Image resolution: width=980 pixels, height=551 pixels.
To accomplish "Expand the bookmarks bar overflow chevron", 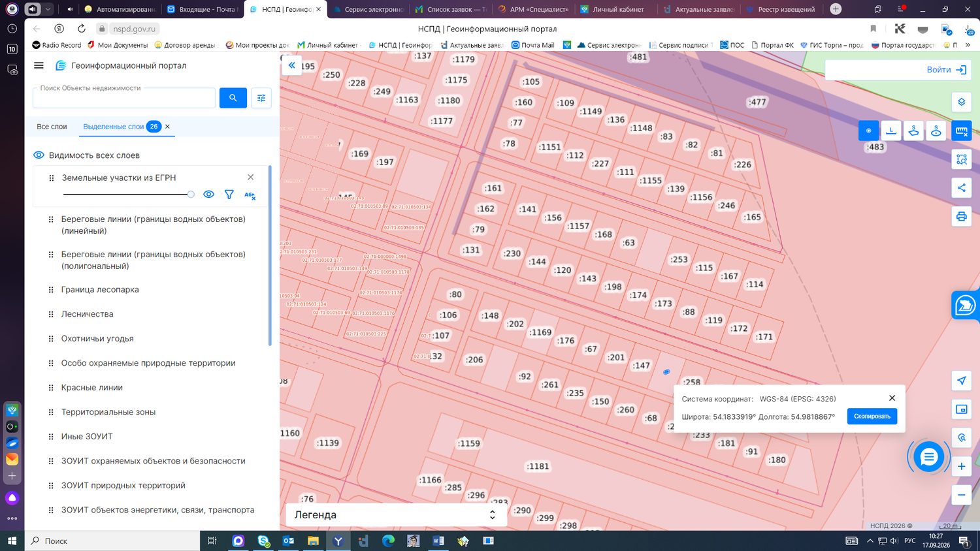I will [x=968, y=45].
